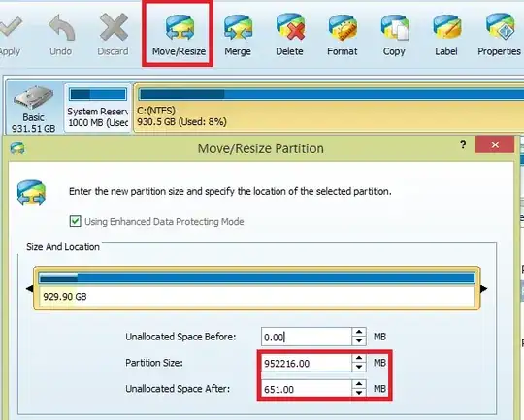The image size is (524, 420).
Task: Click the Discard toolbar icon
Action: 114,27
